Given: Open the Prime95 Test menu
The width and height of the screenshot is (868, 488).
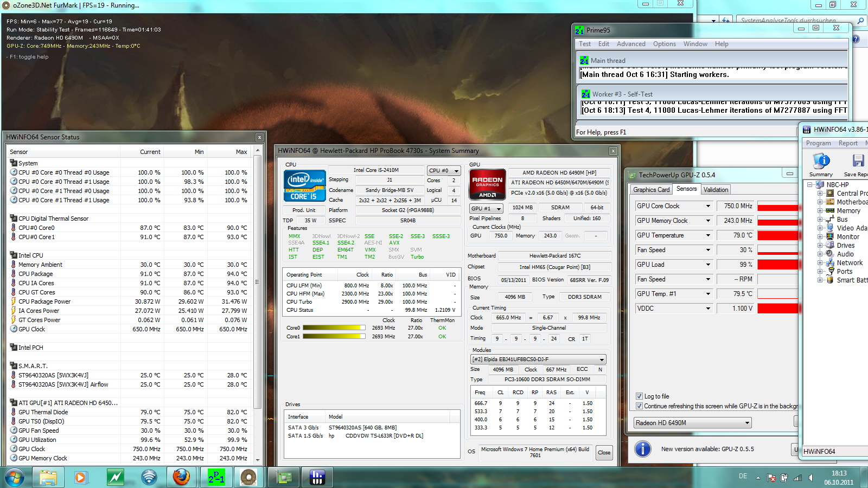Looking at the screenshot, I should coord(585,44).
